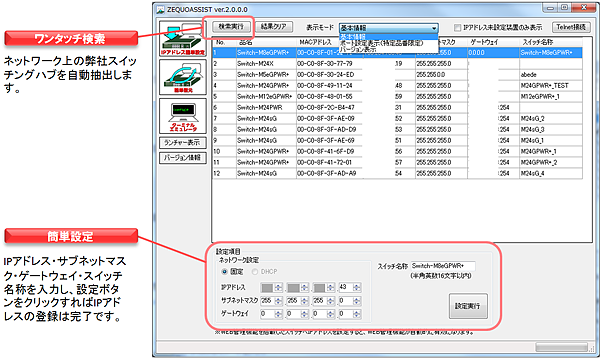
Task: Click the 結果クリア button
Action: [274, 26]
